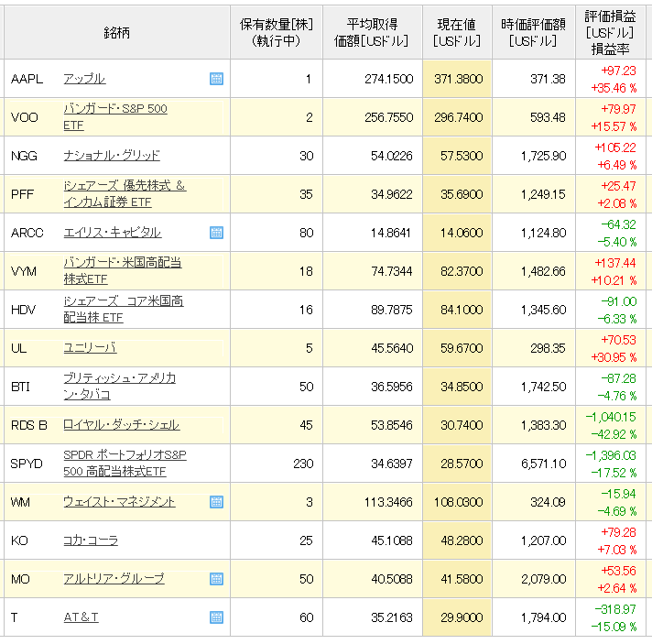Select the gain value +137.44

pyautogui.click(x=615, y=263)
